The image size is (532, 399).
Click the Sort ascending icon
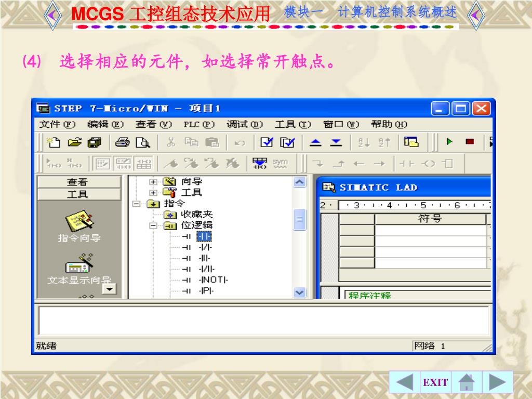pyautogui.click(x=364, y=142)
